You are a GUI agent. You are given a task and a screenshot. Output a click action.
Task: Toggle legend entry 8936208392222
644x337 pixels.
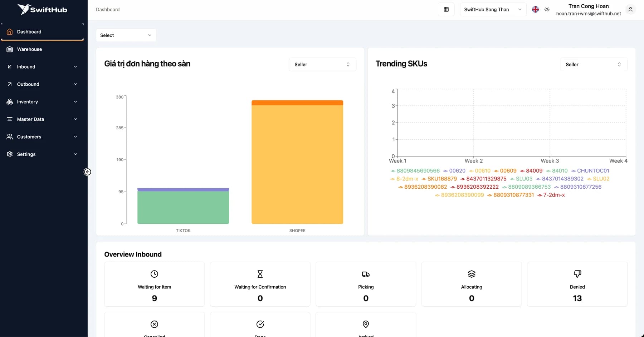[x=474, y=187]
